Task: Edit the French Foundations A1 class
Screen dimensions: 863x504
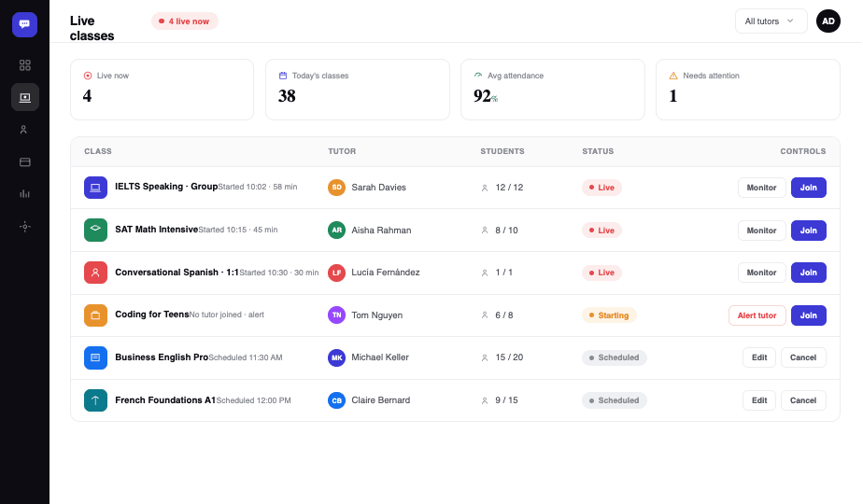Action: tap(759, 400)
